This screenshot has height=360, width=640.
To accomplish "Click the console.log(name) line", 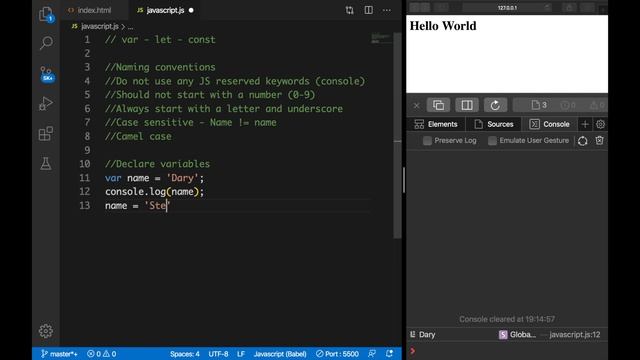I will [154, 191].
